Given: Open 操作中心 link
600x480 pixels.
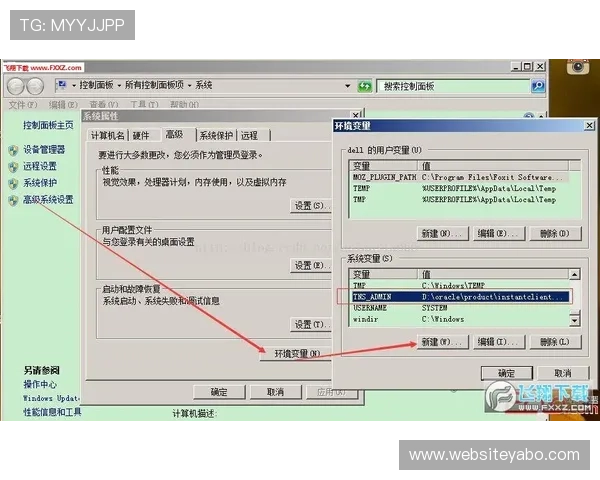Looking at the screenshot, I should [x=40, y=384].
